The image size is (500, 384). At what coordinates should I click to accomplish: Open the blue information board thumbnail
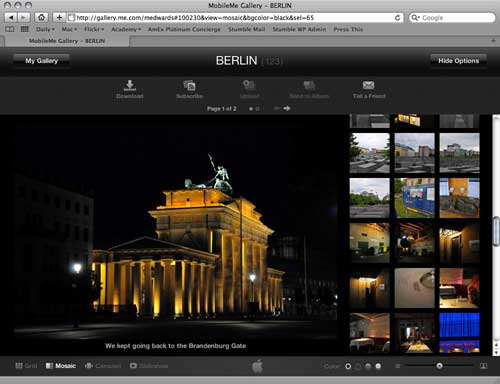click(414, 198)
